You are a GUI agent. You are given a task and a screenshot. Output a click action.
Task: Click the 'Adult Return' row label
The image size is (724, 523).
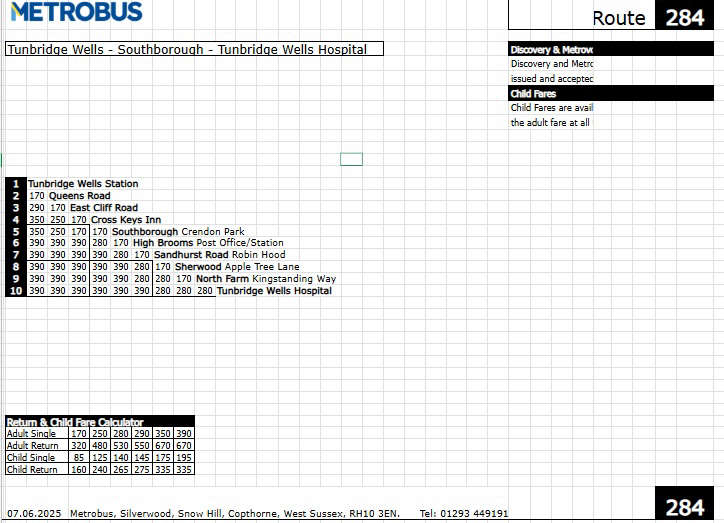coord(32,446)
